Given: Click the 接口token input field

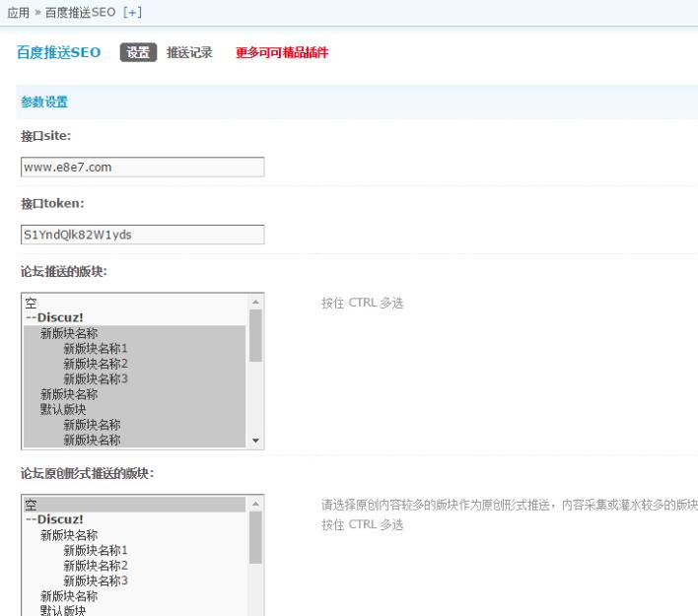Looking at the screenshot, I should coord(142,235).
